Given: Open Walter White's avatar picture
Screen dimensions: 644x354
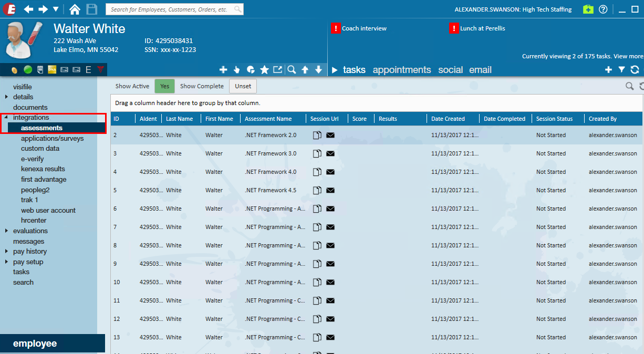Looking at the screenshot, I should pos(24,40).
